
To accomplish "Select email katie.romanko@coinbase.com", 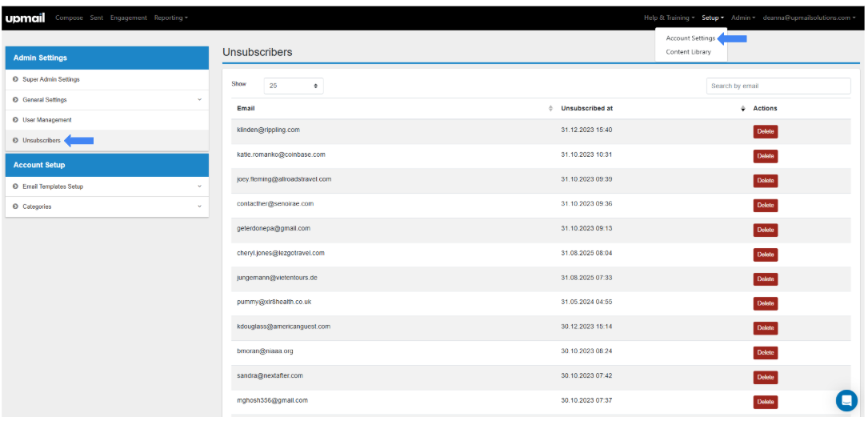I will [281, 154].
